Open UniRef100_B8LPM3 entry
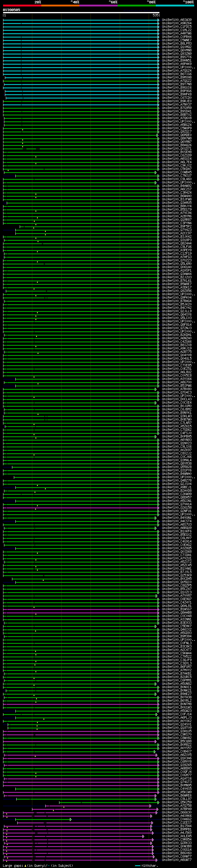Image resolution: width=197 pixels, height=868 pixels. click(177, 43)
